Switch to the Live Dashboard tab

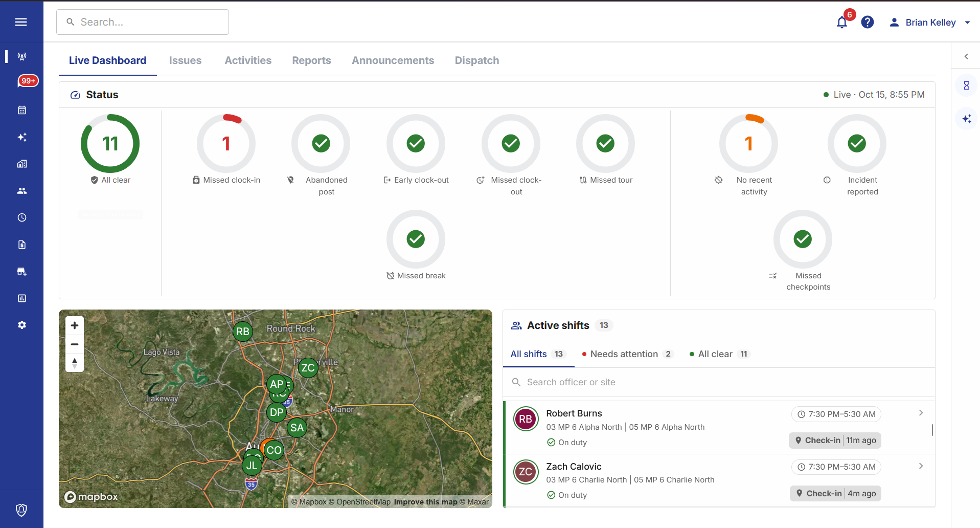point(108,60)
